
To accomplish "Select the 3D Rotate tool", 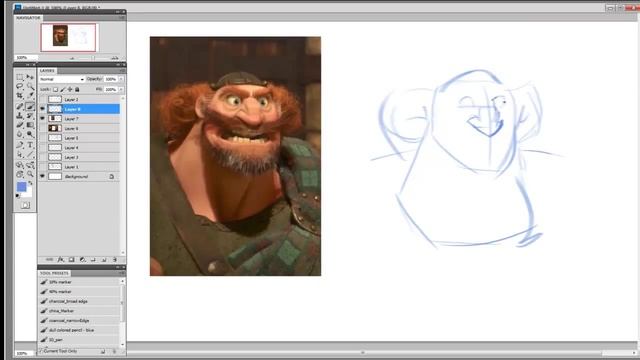I will pos(20,165).
